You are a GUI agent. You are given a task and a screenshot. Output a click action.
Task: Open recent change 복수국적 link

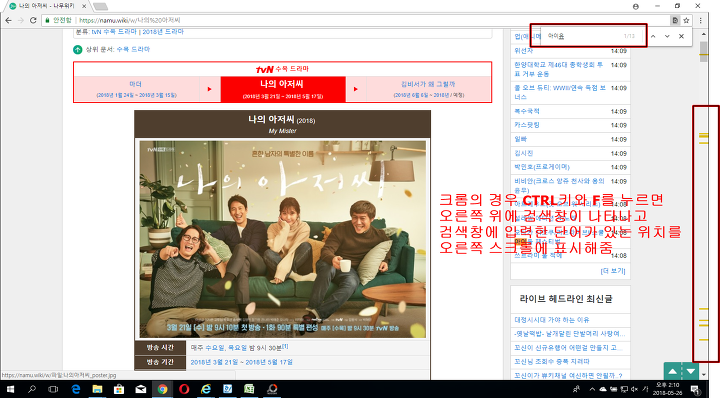(527, 111)
